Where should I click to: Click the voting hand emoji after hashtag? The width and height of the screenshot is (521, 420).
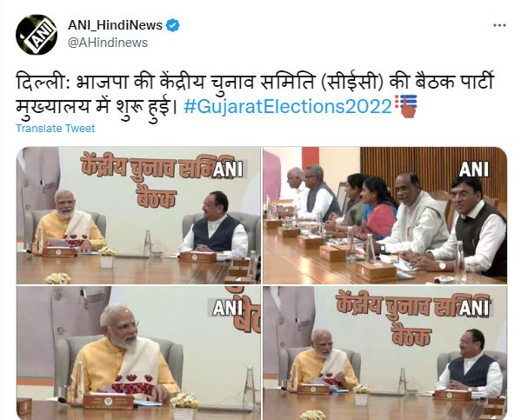click(x=405, y=106)
